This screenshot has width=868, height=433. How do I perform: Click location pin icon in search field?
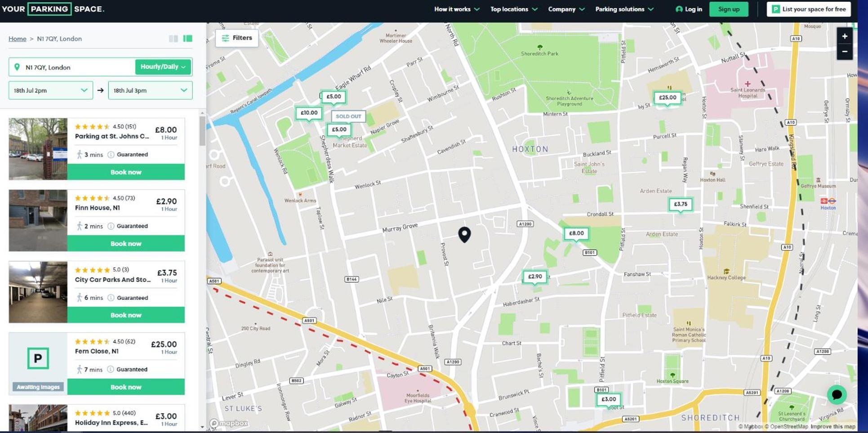coord(17,67)
